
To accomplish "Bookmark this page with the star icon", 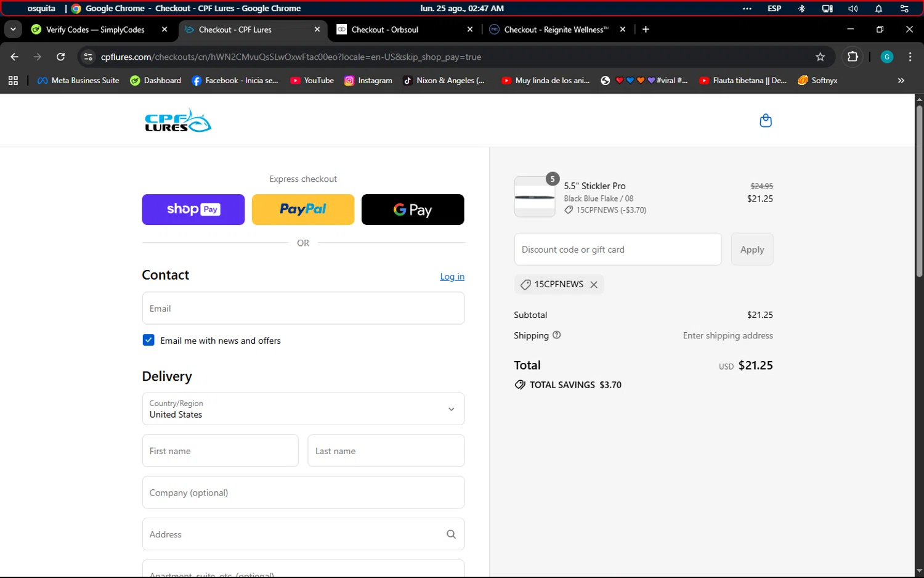I will (820, 57).
